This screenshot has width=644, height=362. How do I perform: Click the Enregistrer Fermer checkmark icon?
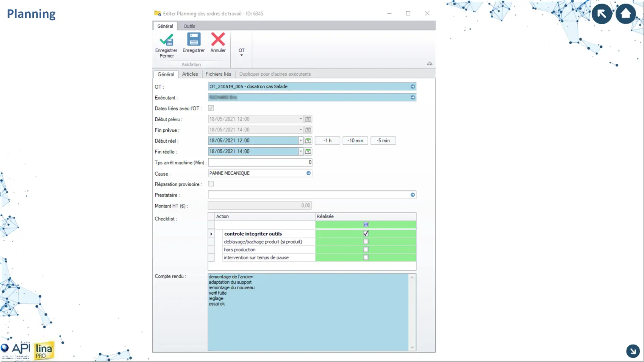point(166,40)
